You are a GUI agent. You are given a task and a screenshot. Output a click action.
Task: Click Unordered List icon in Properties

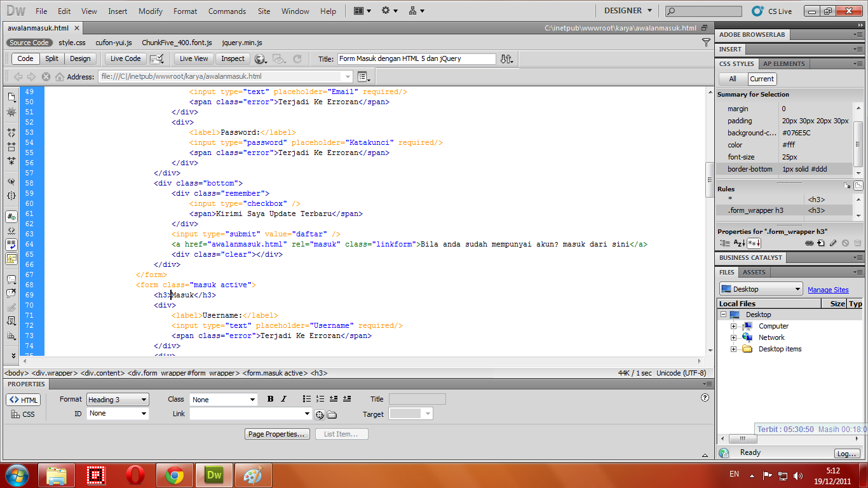coord(307,399)
